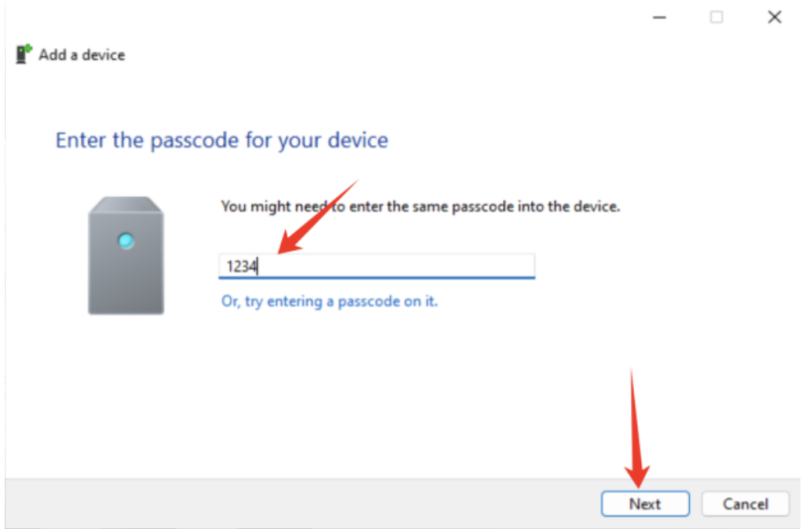Viewport: 802px width, 532px height.
Task: Cancel the device passcode entry
Action: [x=745, y=504]
